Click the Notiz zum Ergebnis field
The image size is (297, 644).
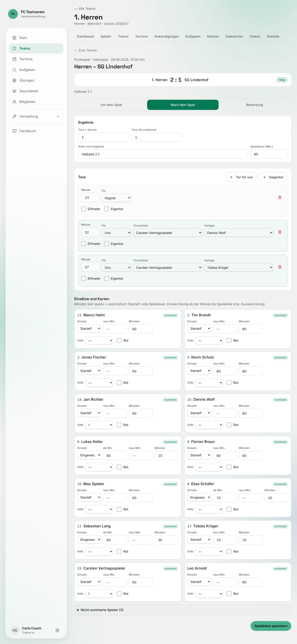pos(163,154)
